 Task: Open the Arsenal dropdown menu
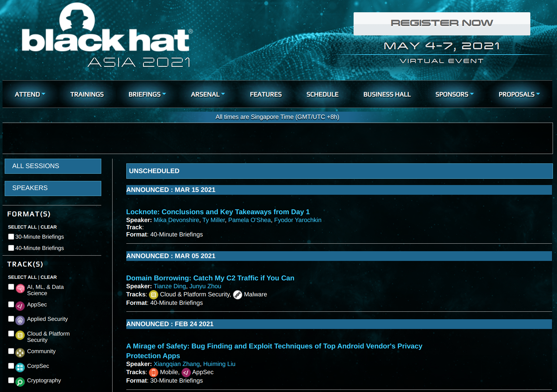[x=208, y=94]
